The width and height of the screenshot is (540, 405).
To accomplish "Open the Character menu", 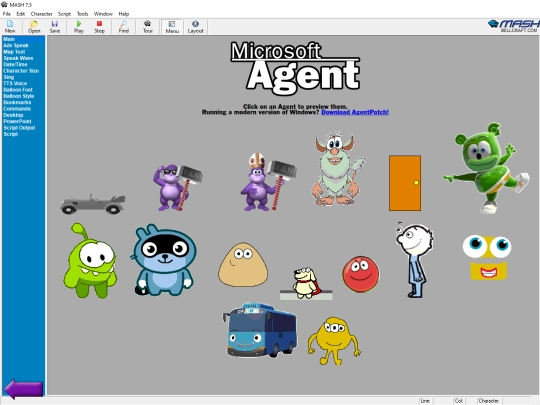I will [41, 14].
